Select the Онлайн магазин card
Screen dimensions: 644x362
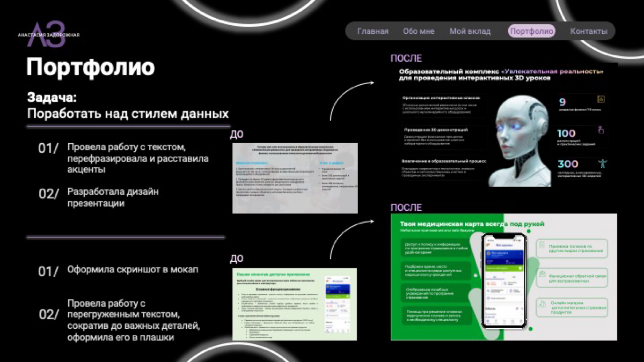[x=571, y=307]
